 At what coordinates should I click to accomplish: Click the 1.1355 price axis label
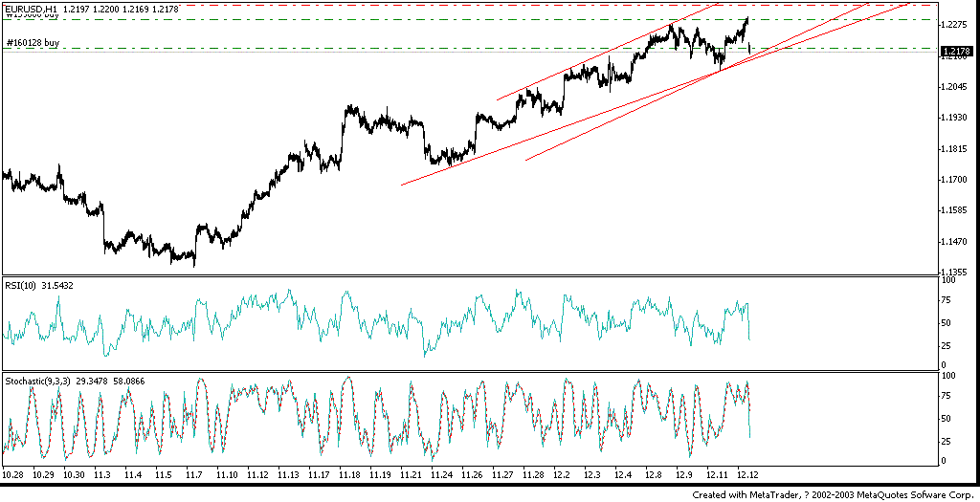click(x=956, y=273)
